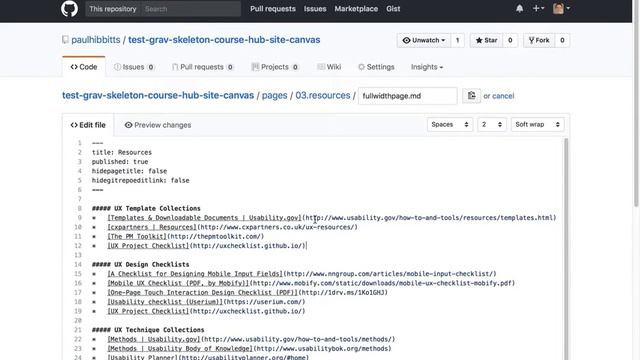Click the 'UX Template Collections' heading line

pyautogui.click(x=146, y=209)
